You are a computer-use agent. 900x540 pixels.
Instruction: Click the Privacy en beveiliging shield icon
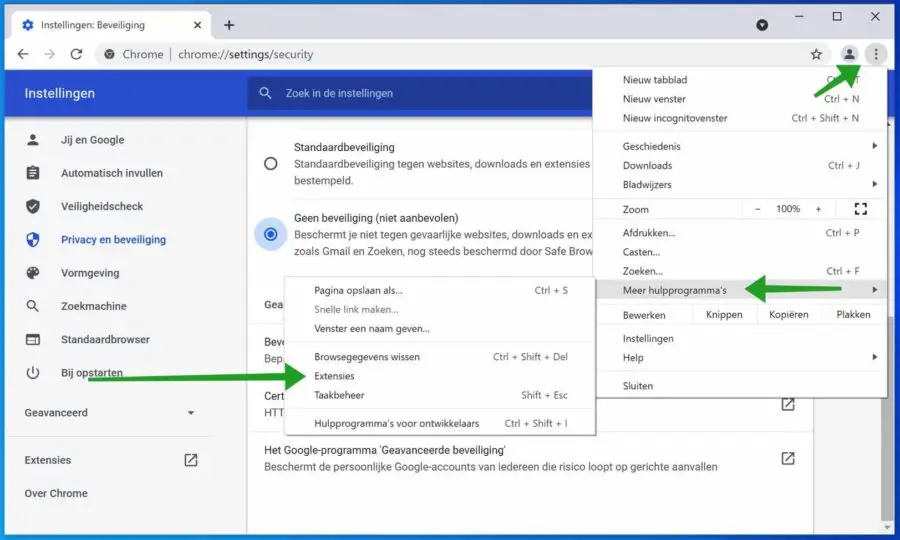tap(33, 239)
